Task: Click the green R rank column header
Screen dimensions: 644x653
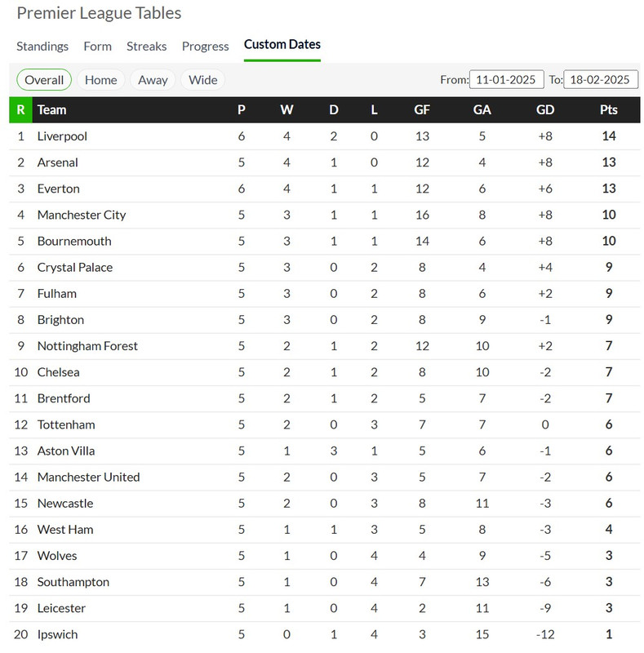Action: (x=21, y=110)
